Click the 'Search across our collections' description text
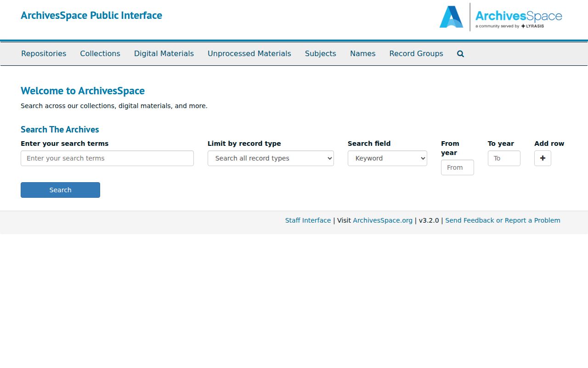 pyautogui.click(x=114, y=106)
